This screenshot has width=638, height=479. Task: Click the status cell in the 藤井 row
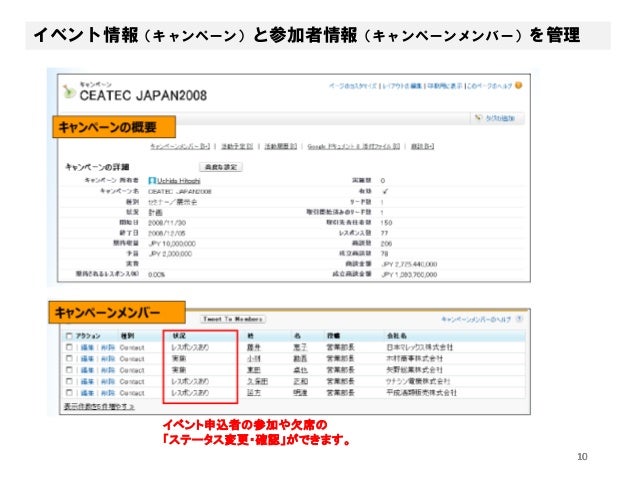pyautogui.click(x=190, y=347)
